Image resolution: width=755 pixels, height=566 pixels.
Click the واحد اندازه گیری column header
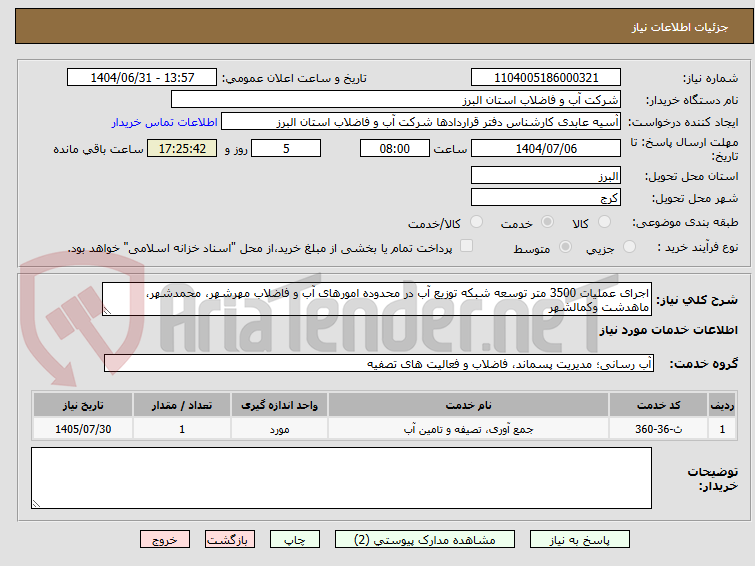[279, 405]
